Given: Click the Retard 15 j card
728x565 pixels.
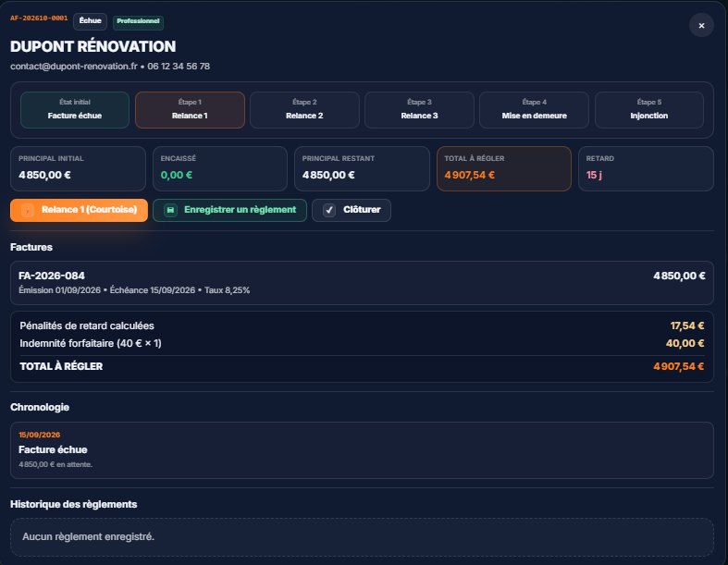Looking at the screenshot, I should pyautogui.click(x=646, y=169).
